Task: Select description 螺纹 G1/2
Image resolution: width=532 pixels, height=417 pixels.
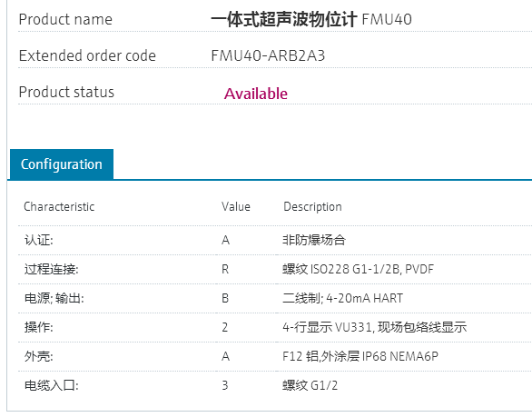Action: 310,386
